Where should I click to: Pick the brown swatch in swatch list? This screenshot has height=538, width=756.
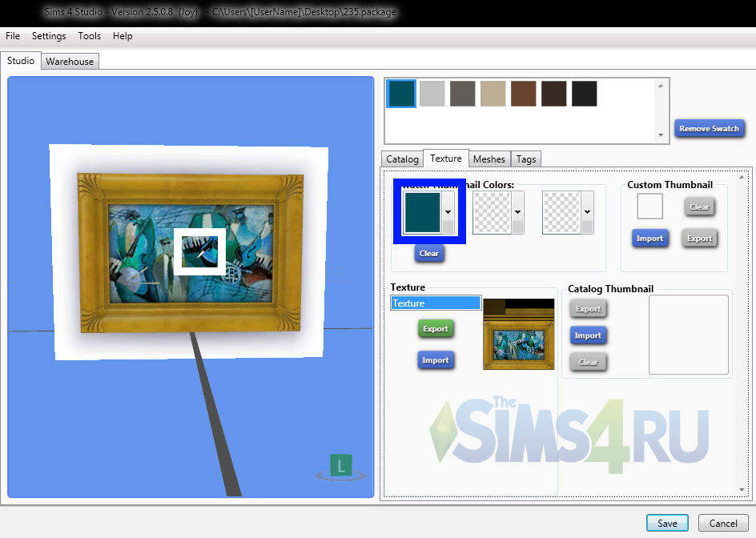click(523, 94)
